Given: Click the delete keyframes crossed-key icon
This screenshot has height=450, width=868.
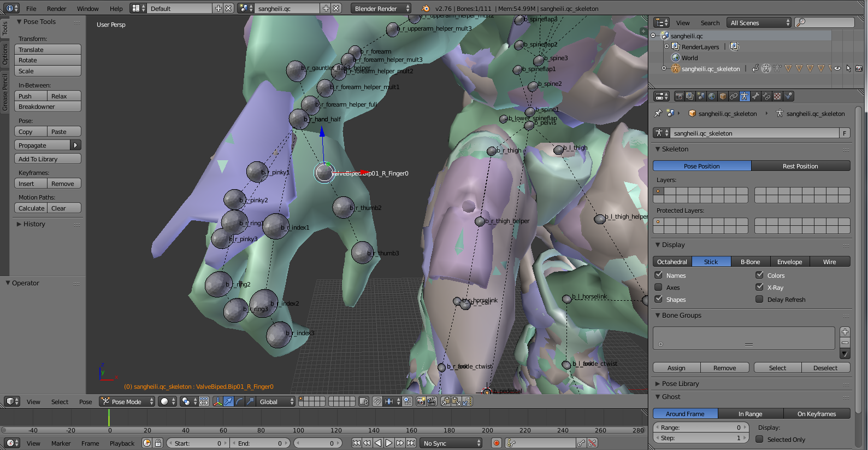Looking at the screenshot, I should click(x=592, y=443).
